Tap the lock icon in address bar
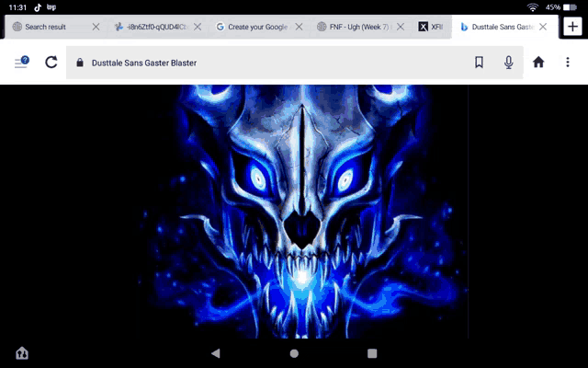 80,63
